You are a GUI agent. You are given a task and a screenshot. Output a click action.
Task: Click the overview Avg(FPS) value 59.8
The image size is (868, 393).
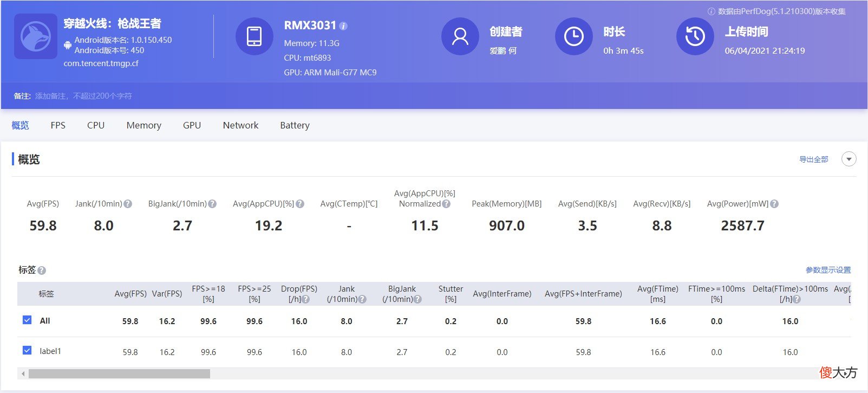[43, 226]
